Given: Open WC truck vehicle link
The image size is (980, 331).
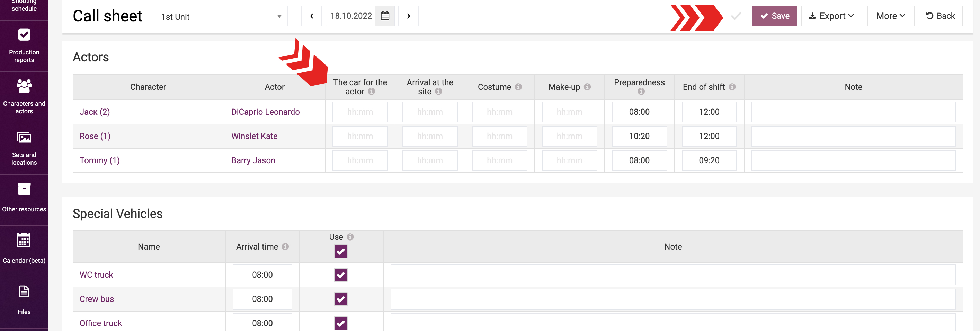Looking at the screenshot, I should 96,275.
